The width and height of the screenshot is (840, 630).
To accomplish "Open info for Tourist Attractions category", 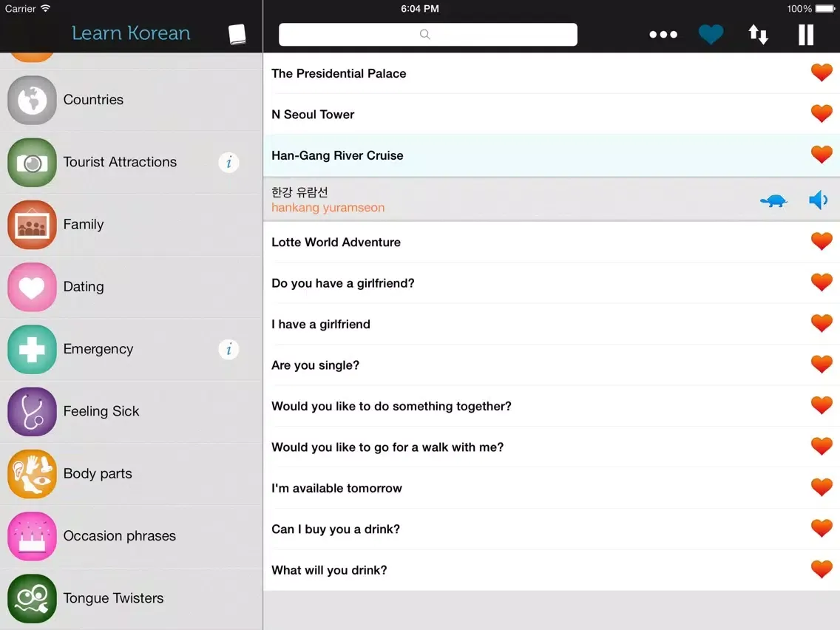I will [x=228, y=162].
